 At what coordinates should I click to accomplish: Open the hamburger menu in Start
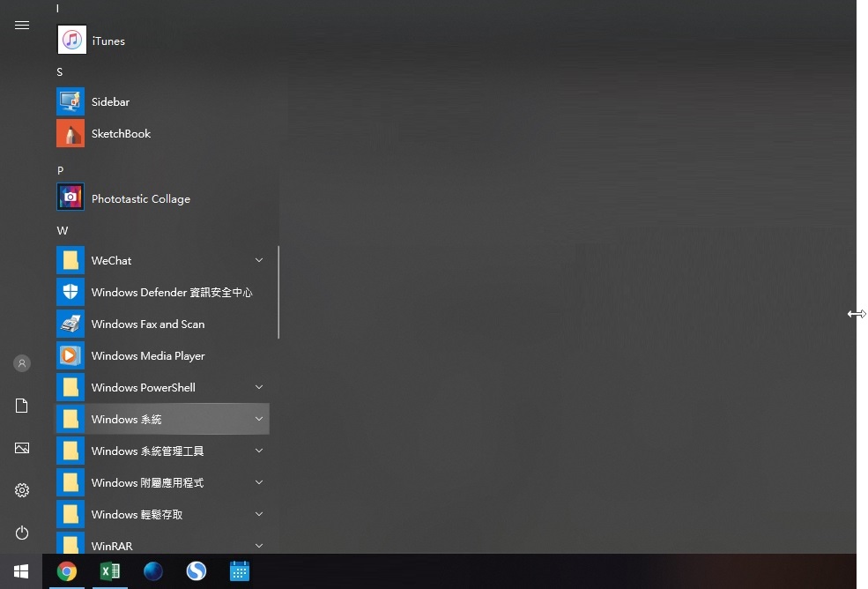click(21, 26)
